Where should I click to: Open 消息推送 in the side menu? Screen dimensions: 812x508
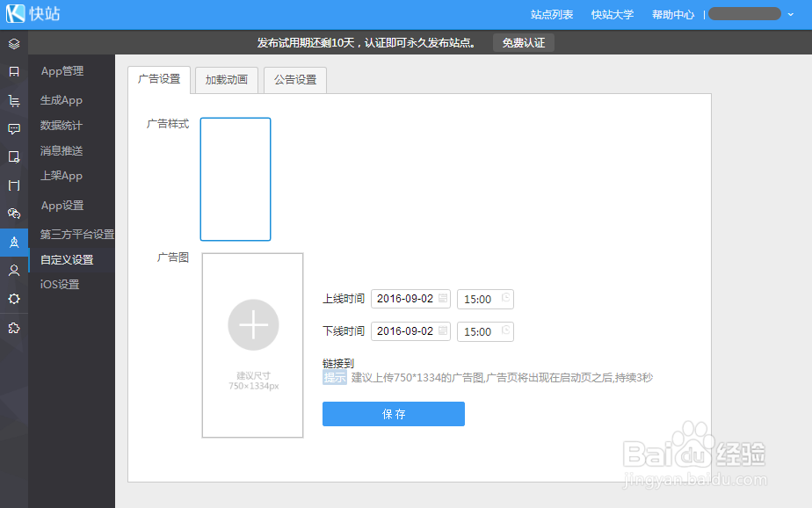tap(62, 150)
